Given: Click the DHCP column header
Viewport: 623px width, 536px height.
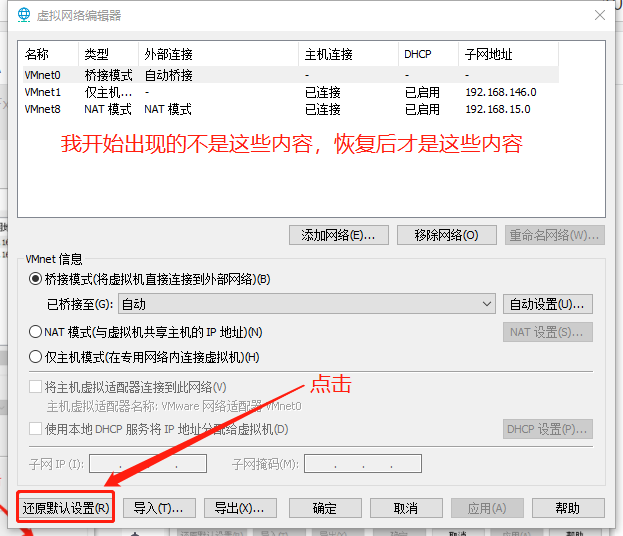Looking at the screenshot, I should point(429,54).
